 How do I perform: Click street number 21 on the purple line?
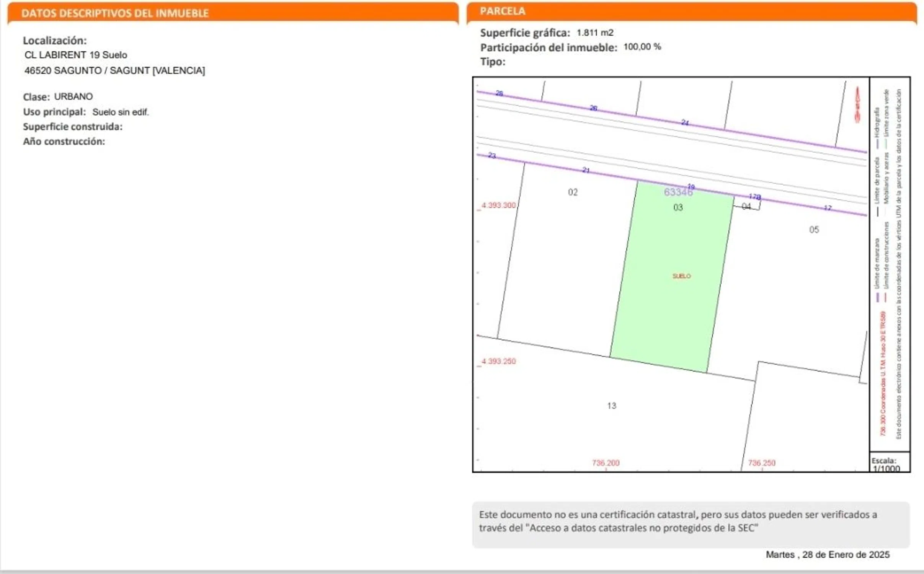[x=586, y=170]
